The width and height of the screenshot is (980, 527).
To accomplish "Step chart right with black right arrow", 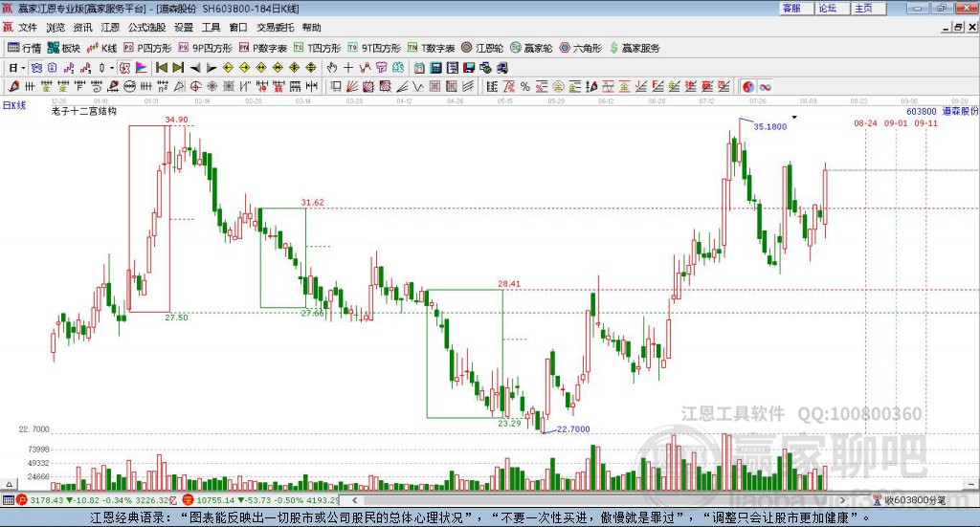I will pyautogui.click(x=212, y=68).
